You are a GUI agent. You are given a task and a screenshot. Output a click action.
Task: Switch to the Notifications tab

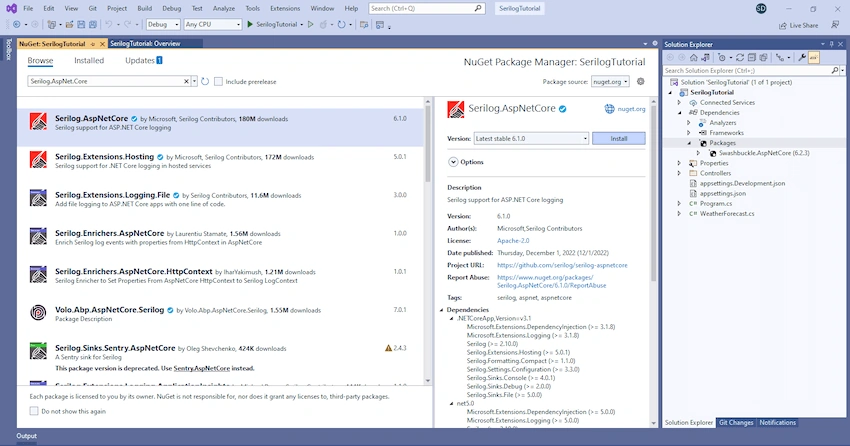tap(777, 423)
